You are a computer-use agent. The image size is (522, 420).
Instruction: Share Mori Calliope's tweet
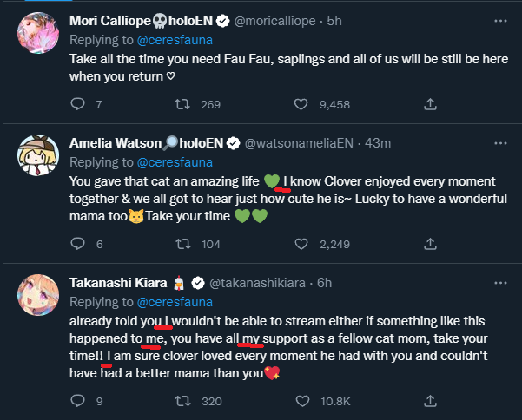point(429,104)
